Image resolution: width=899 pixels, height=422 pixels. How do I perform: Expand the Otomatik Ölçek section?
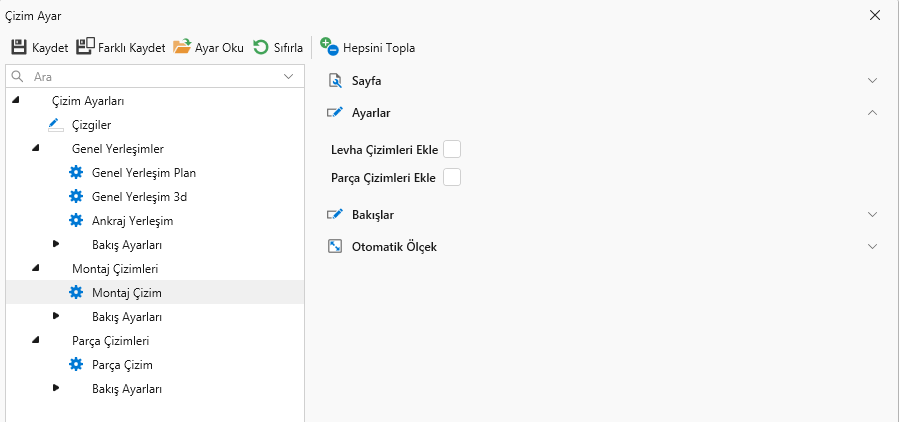(872, 246)
